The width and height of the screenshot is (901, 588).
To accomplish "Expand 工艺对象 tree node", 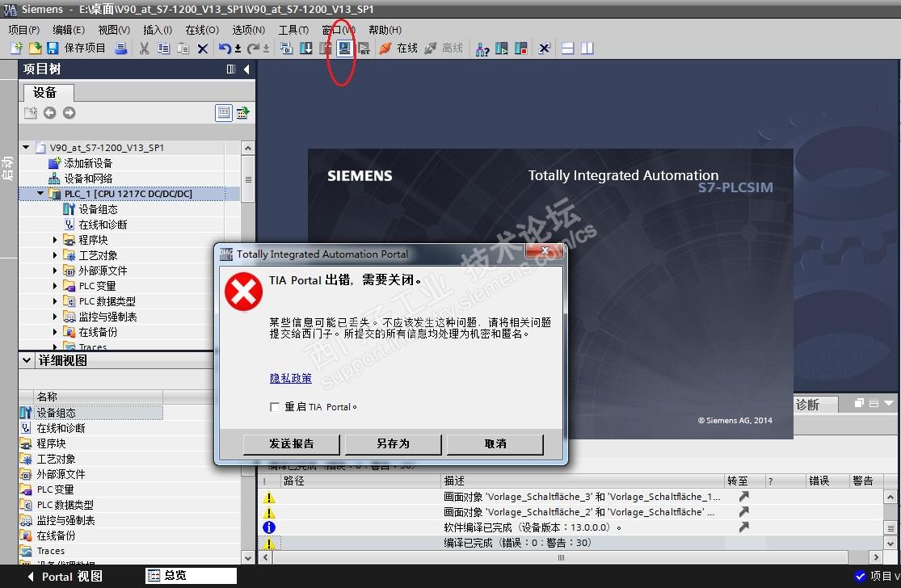I will coord(55,255).
